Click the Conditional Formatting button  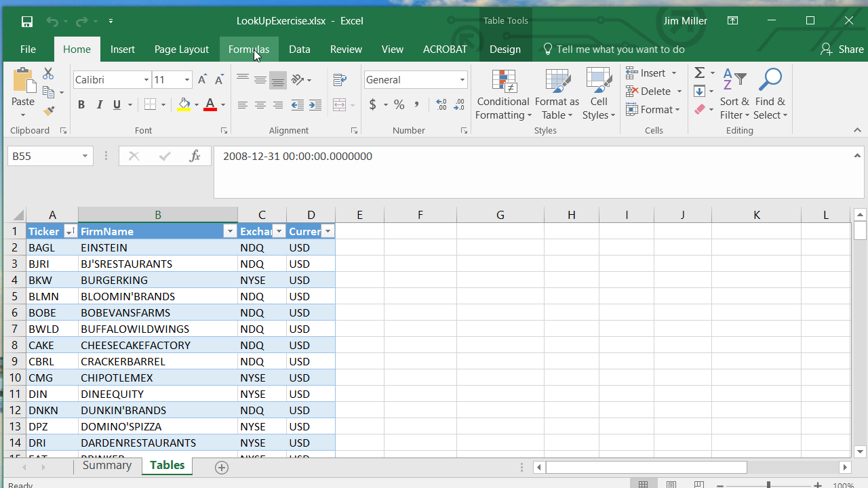click(502, 95)
